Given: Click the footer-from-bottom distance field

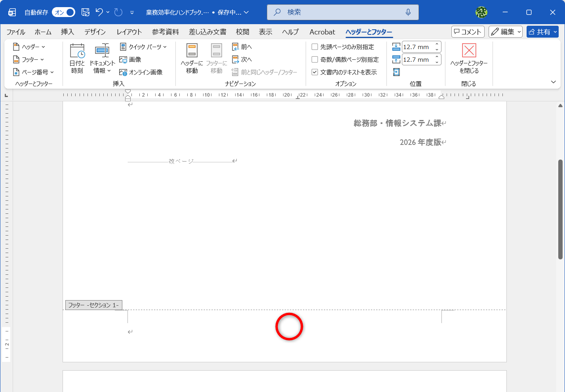Looking at the screenshot, I should tap(418, 59).
